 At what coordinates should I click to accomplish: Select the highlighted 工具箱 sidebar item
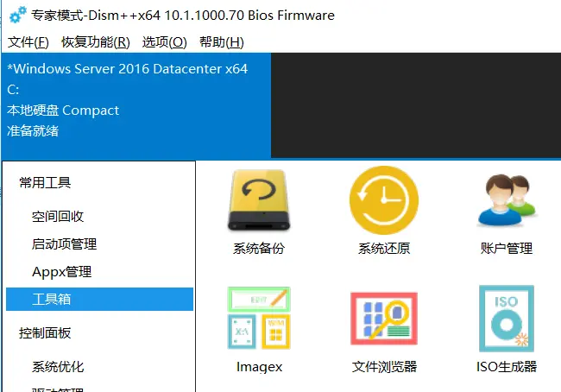[x=99, y=299]
